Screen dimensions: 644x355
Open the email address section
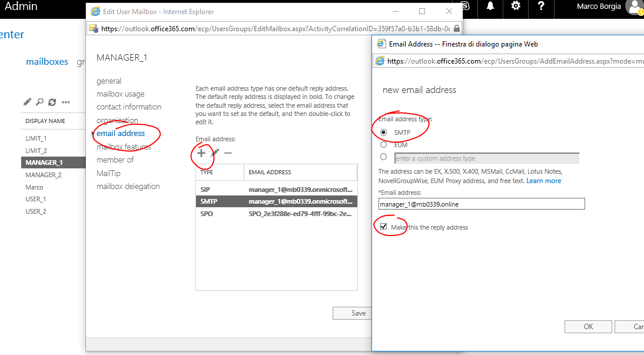pyautogui.click(x=120, y=133)
